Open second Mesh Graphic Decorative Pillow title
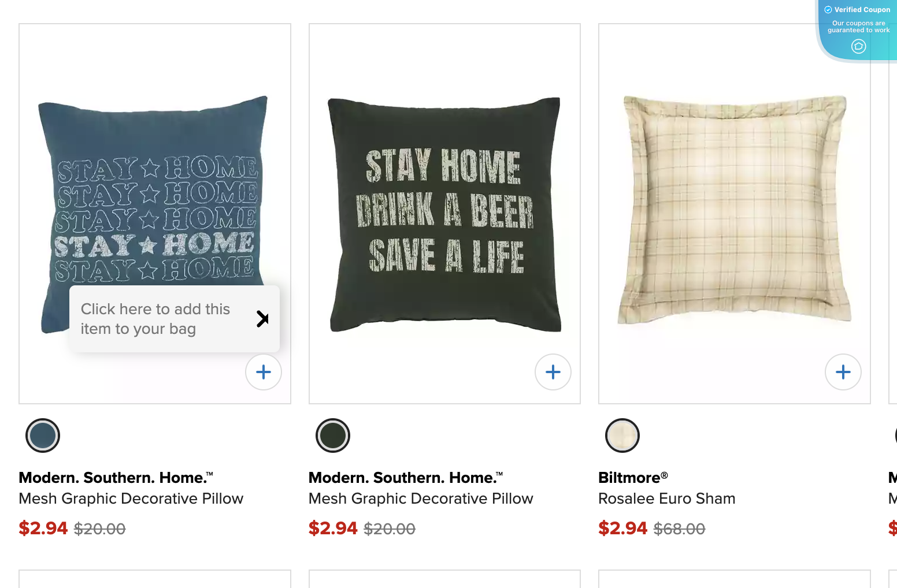Image resolution: width=897 pixels, height=588 pixels. (421, 498)
